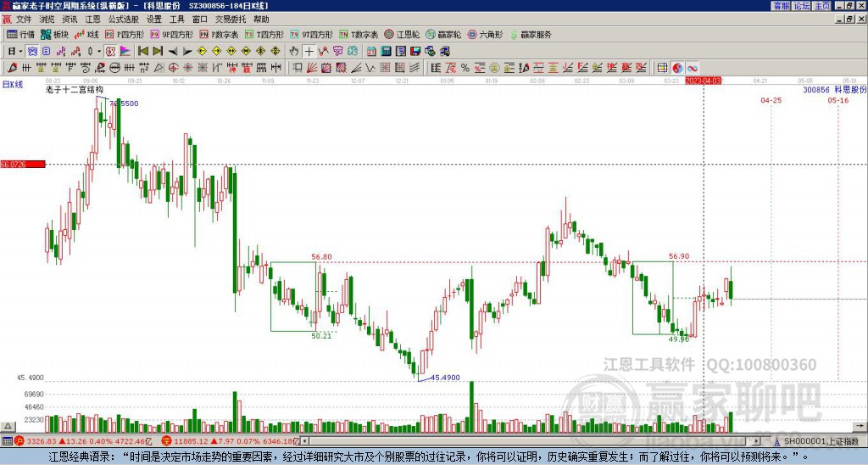Step chart left with black arrow
Viewport: 868px width, 465px height.
click(173, 51)
